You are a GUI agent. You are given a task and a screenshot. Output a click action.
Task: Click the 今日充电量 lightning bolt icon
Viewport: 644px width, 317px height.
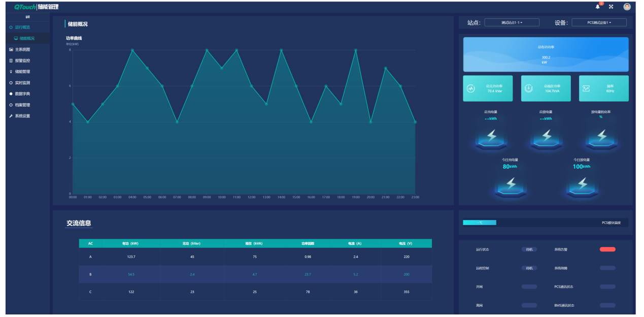[x=511, y=184]
